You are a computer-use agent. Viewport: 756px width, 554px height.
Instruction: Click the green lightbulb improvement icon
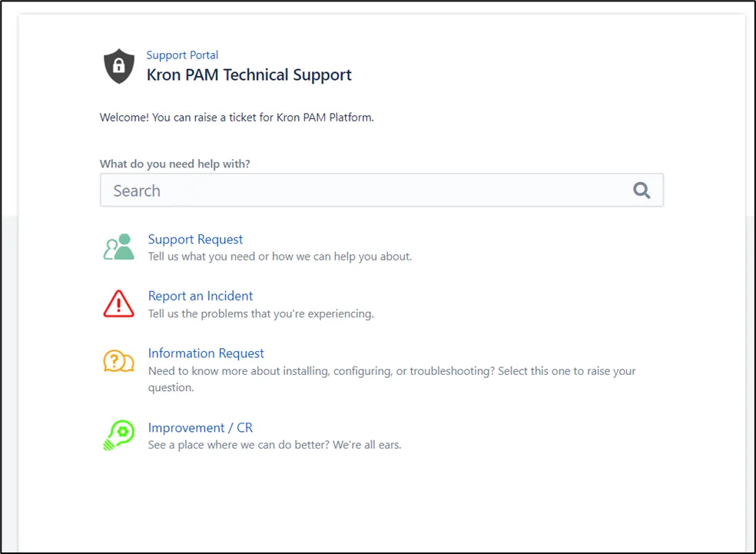click(118, 435)
